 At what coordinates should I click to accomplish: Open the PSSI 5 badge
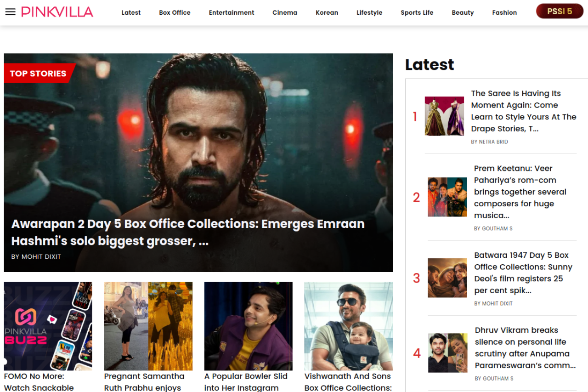[560, 11]
